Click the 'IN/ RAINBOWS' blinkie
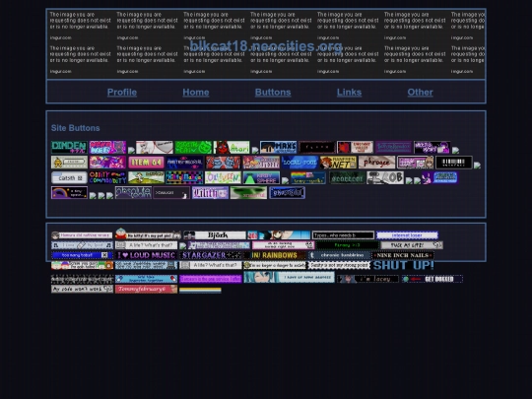This screenshot has height=399, width=532. (275, 255)
